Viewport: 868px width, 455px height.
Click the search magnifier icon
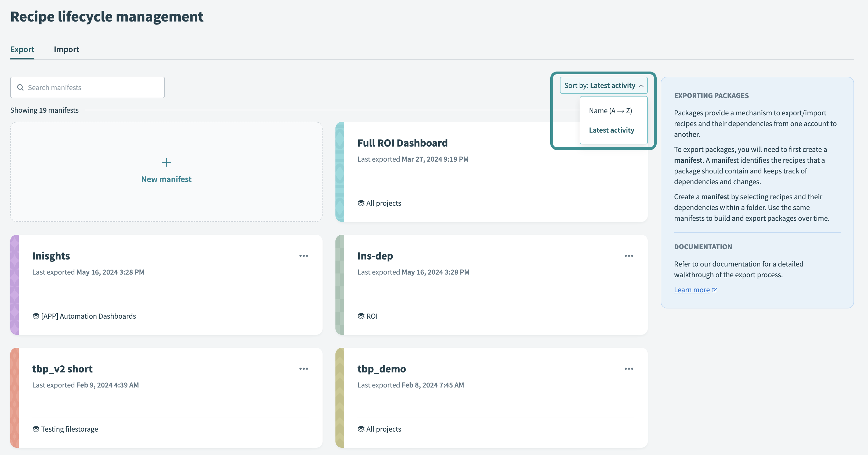tap(21, 87)
